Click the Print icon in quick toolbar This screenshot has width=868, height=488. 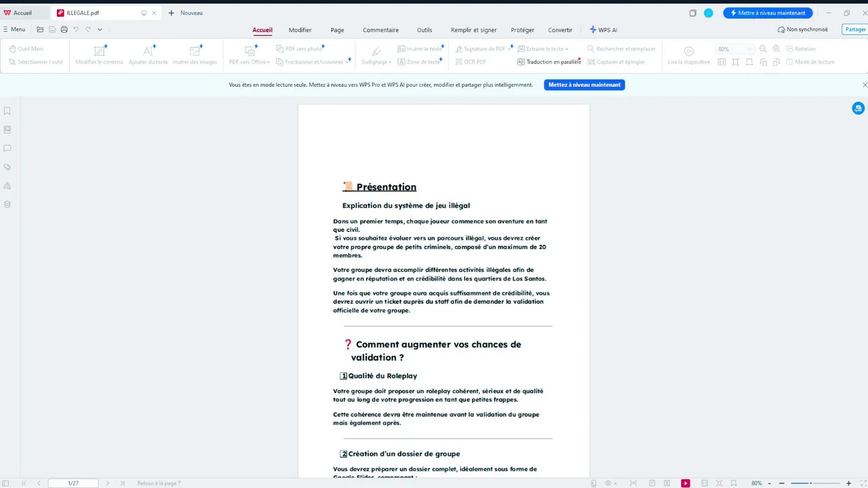click(64, 29)
